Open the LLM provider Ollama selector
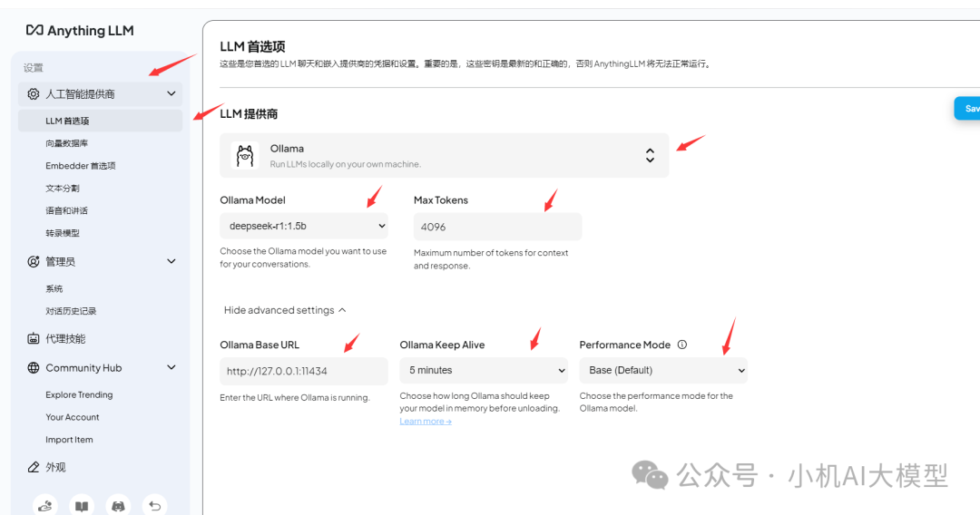The width and height of the screenshot is (980, 515). [445, 155]
